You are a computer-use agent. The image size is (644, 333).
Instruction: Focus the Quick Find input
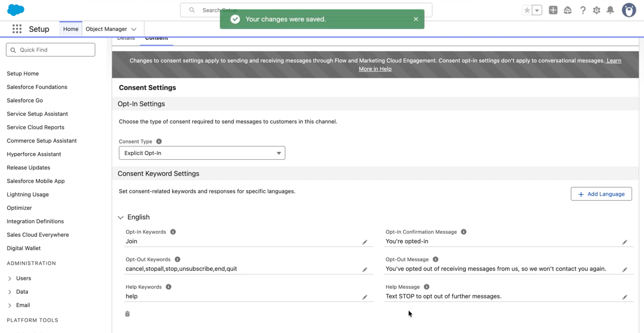tap(50, 50)
